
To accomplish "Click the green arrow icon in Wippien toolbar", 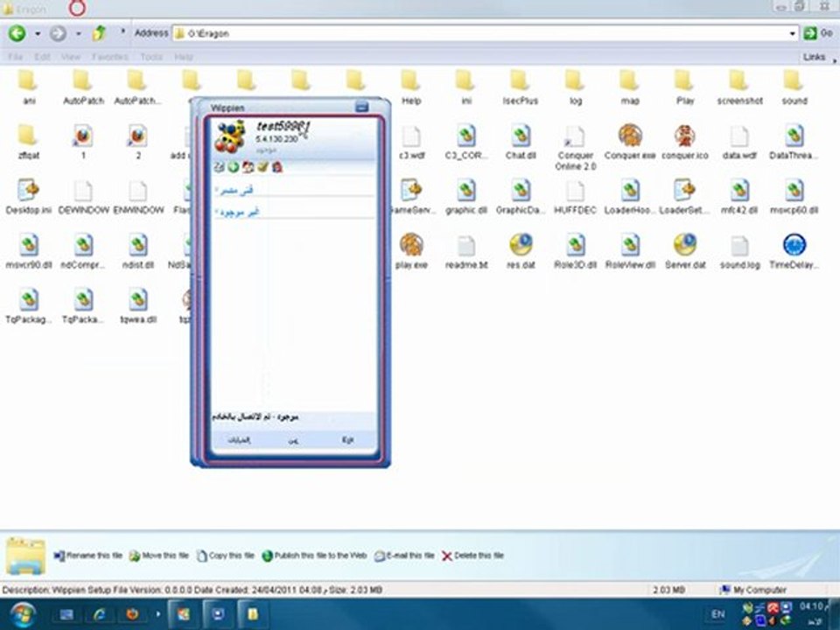I will 233,167.
